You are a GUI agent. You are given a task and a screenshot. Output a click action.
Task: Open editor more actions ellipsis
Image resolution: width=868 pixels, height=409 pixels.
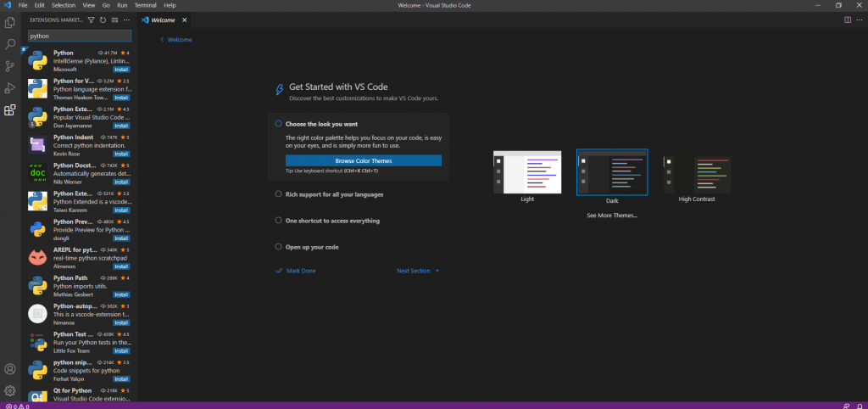860,20
